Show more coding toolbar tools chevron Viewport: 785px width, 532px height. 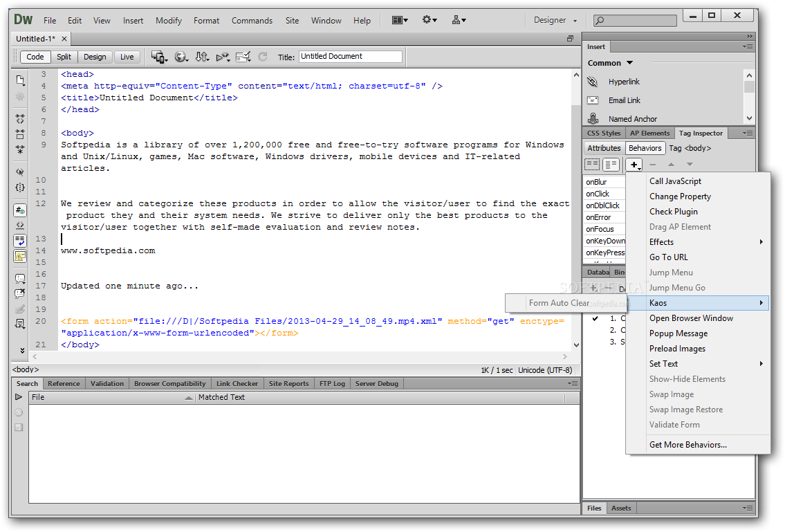22,350
